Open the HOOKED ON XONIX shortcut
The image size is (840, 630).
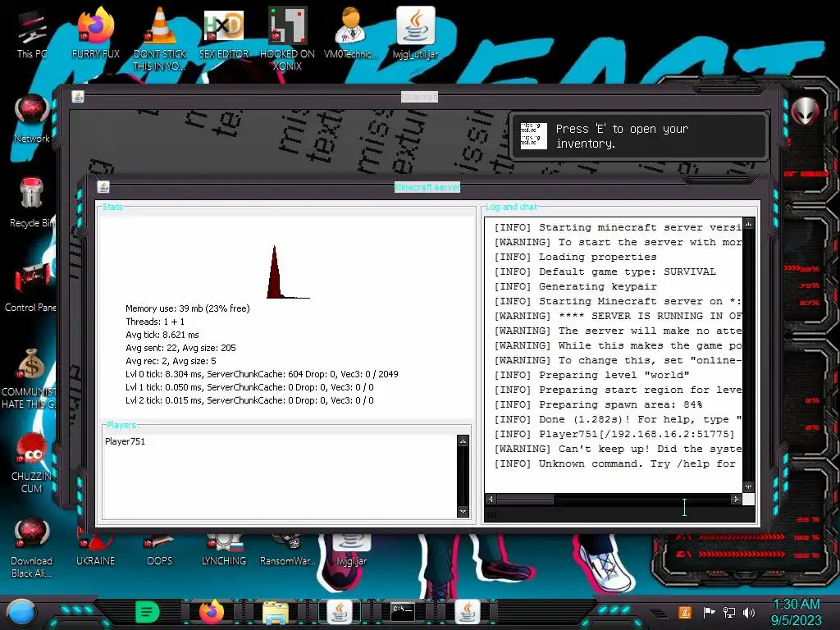pyautogui.click(x=287, y=39)
